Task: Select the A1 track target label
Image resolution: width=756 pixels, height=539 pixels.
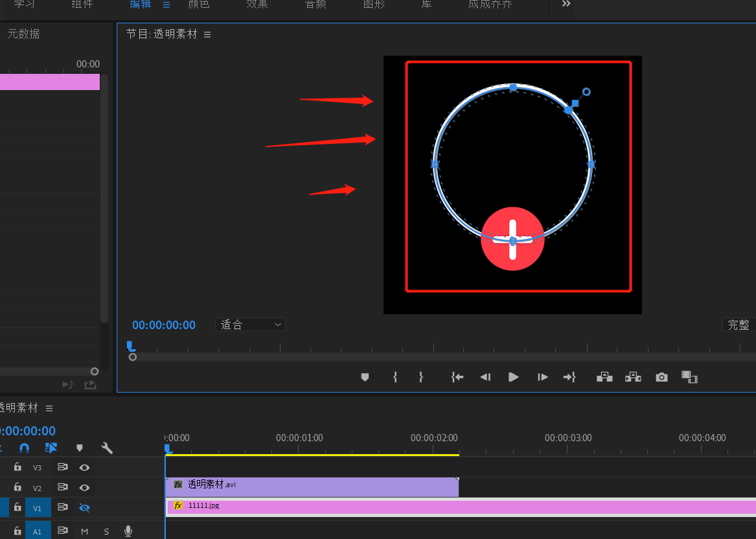Action: click(38, 531)
